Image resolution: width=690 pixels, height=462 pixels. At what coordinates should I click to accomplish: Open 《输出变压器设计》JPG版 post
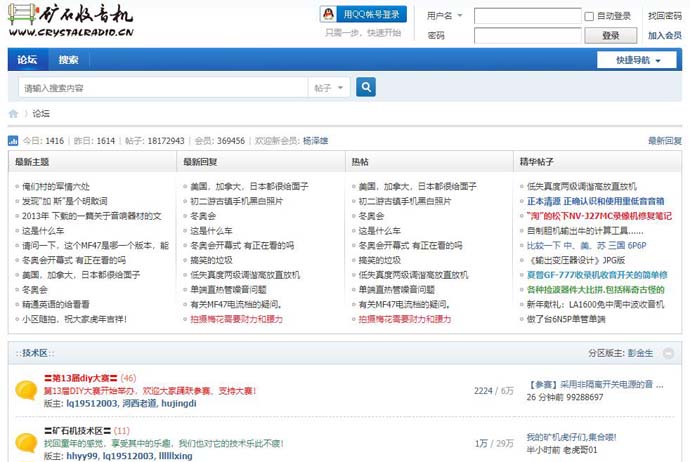pyautogui.click(x=576, y=260)
